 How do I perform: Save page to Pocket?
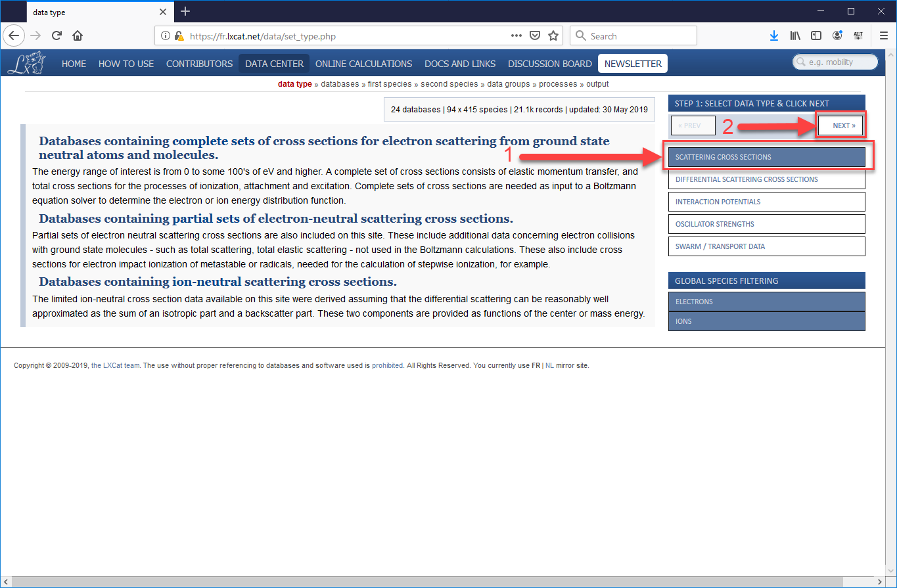pos(535,35)
